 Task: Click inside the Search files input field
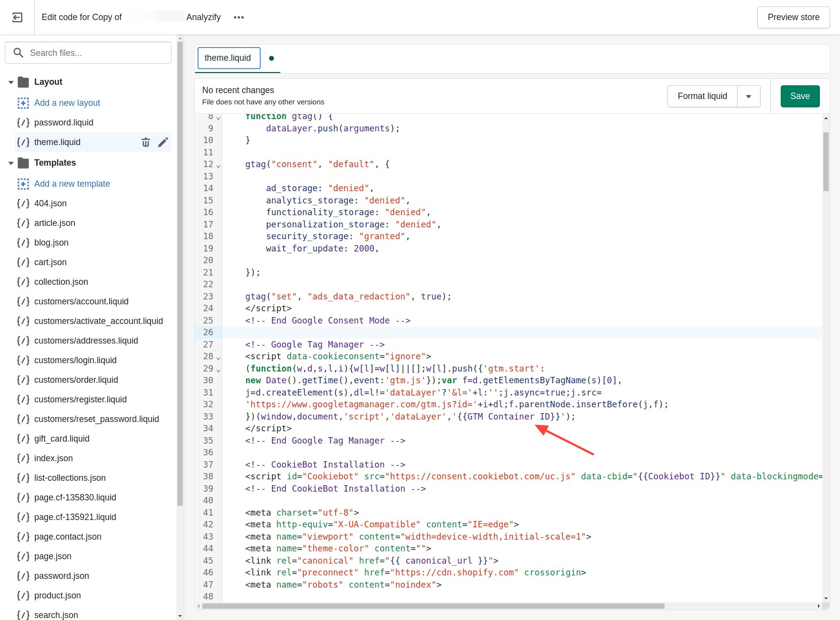[x=88, y=52]
